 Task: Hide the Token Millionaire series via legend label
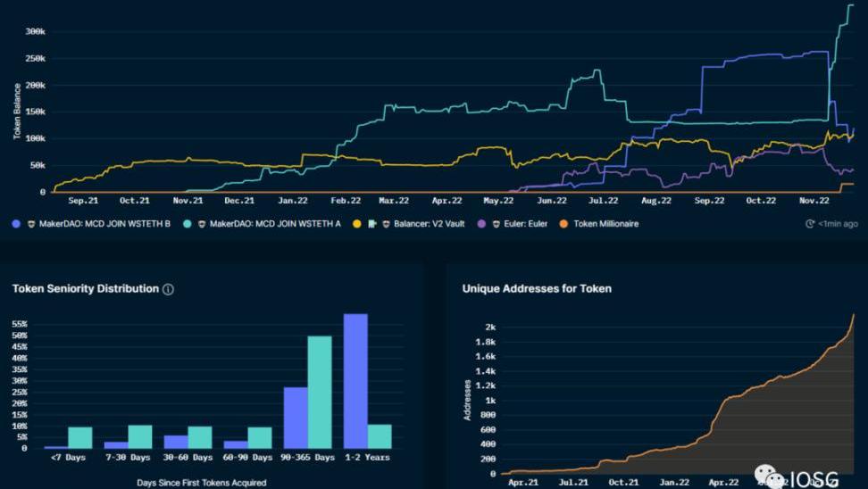pyautogui.click(x=605, y=224)
